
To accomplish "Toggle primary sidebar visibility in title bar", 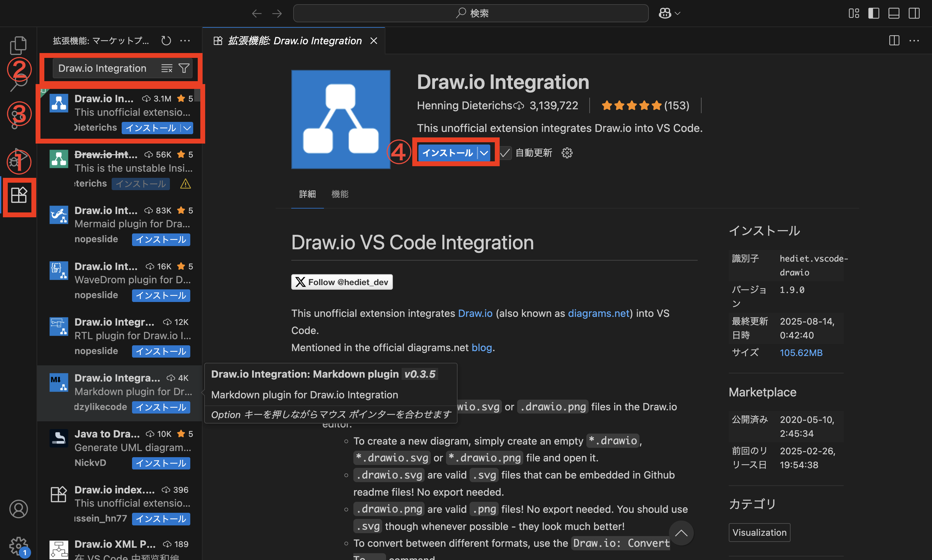I will 873,14.
